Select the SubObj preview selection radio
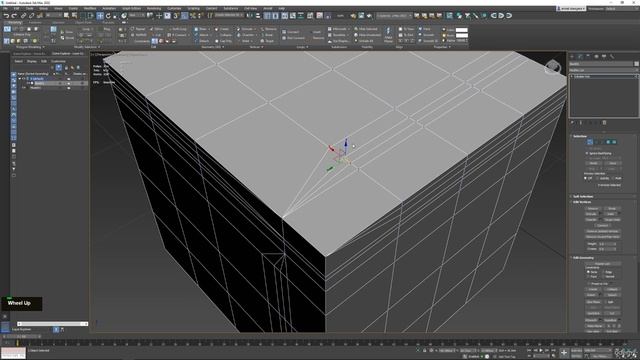640x360 pixels. pos(597,178)
